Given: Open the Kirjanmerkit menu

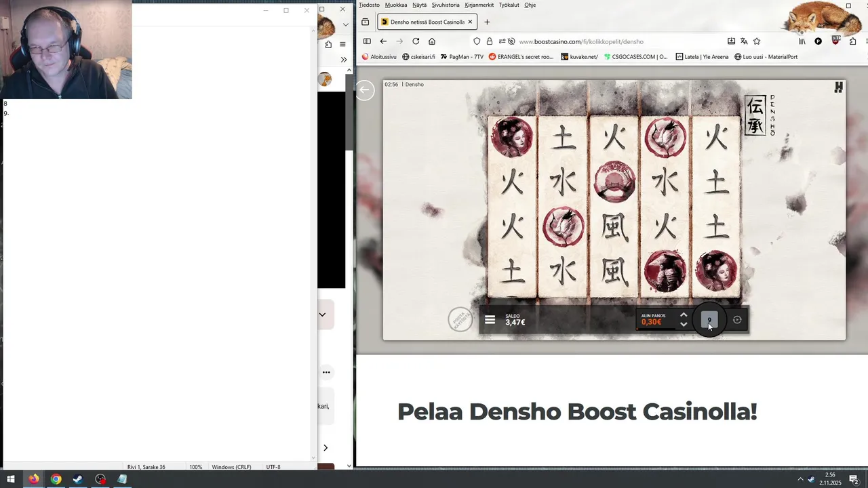Looking at the screenshot, I should click(479, 5).
